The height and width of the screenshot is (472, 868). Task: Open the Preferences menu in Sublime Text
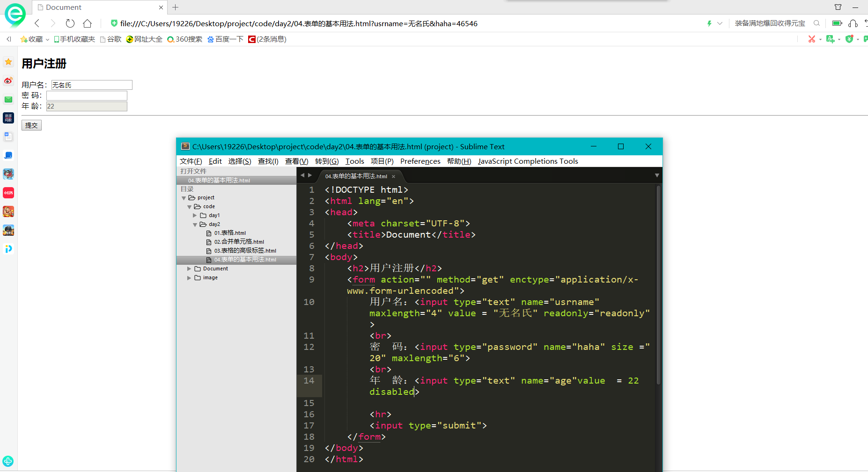[420, 161]
